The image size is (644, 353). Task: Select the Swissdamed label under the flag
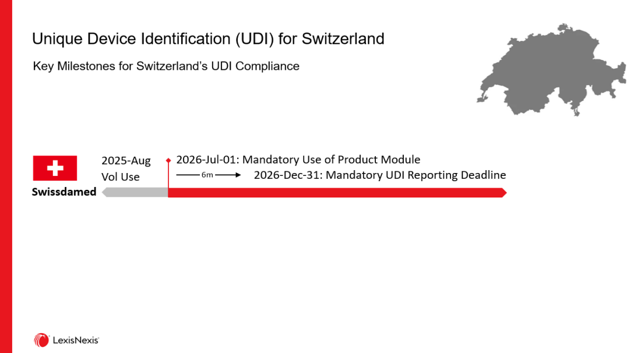pyautogui.click(x=64, y=192)
